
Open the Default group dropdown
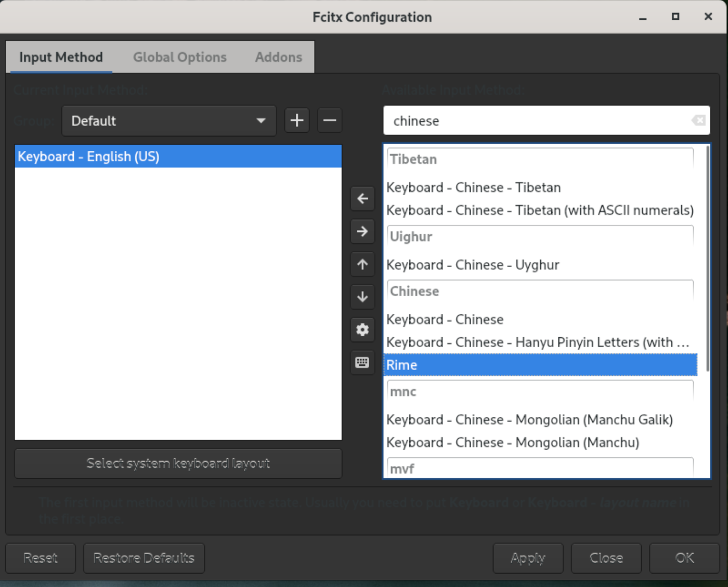169,121
